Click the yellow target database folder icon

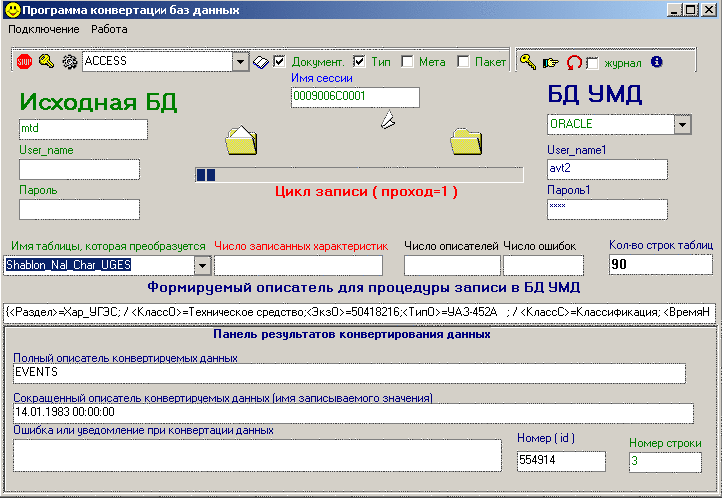(466, 141)
